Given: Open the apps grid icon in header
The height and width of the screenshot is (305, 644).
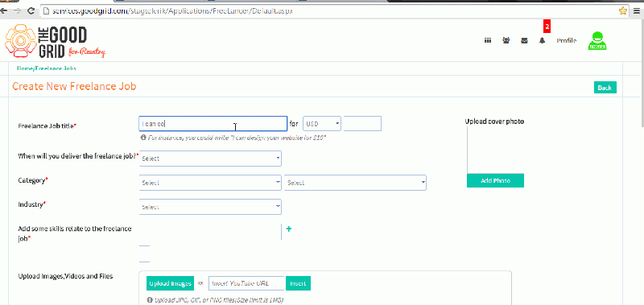Looking at the screenshot, I should [x=488, y=40].
